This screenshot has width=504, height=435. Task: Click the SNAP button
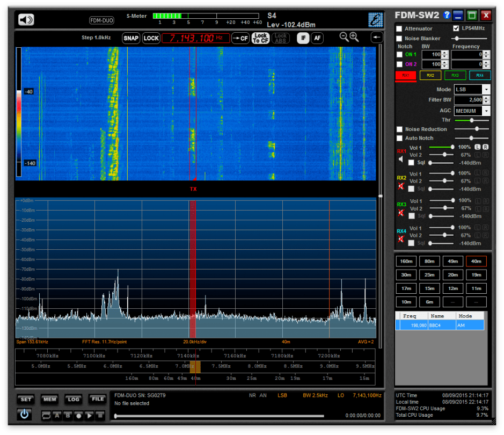(x=131, y=38)
